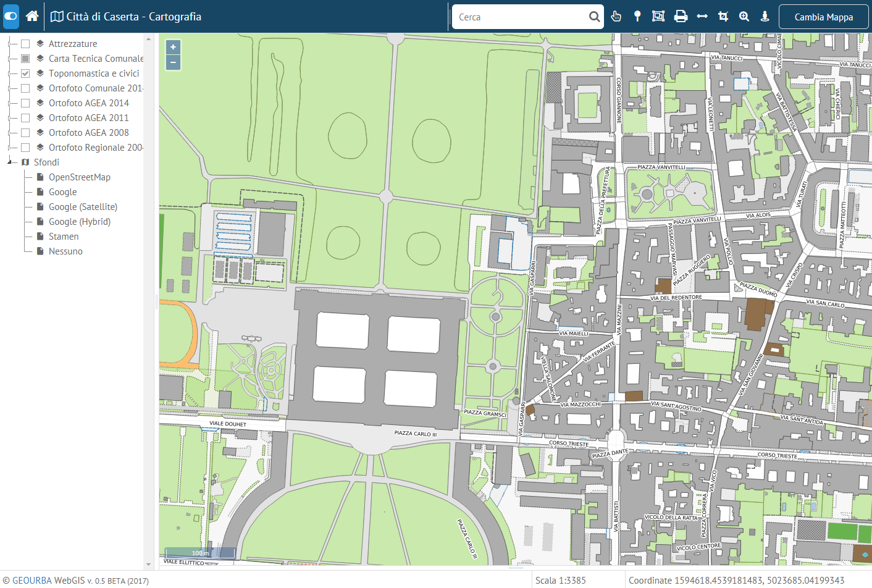872x588 pixels.
Task: Click the Google (Satellite) file icon
Action: (x=40, y=207)
